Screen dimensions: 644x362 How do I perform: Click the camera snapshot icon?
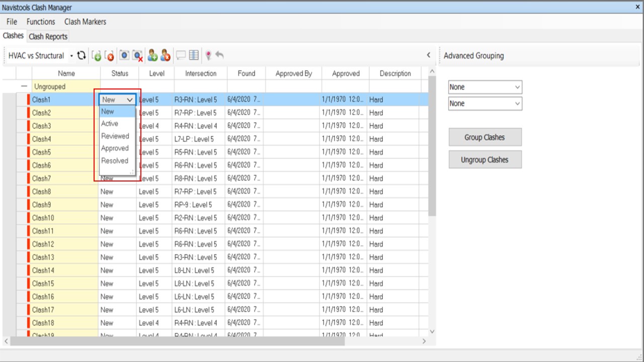pos(124,55)
